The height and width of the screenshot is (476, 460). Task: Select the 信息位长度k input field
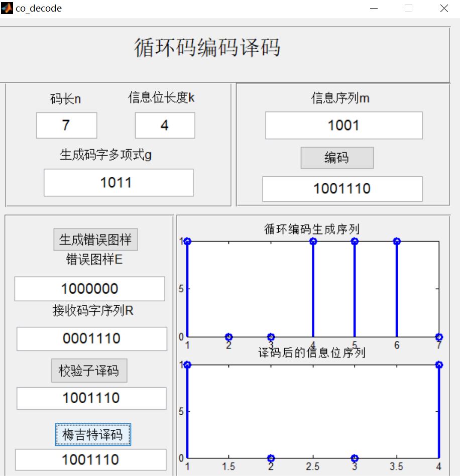point(164,126)
